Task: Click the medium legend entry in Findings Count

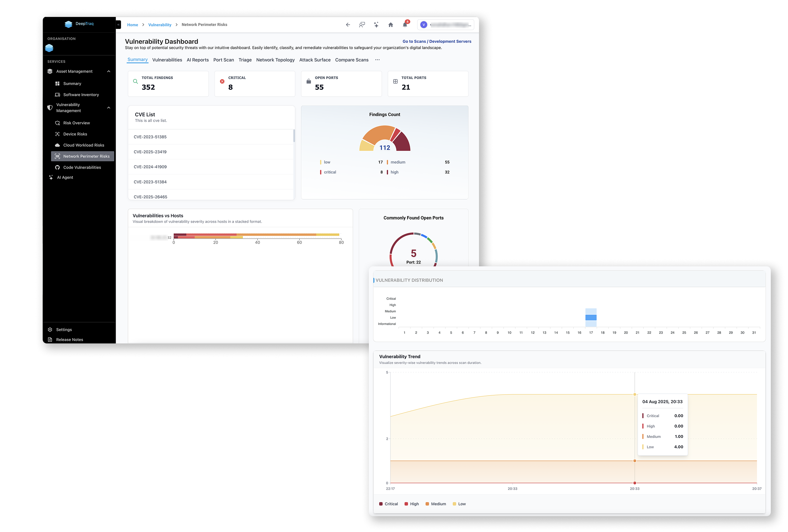Action: (x=418, y=162)
